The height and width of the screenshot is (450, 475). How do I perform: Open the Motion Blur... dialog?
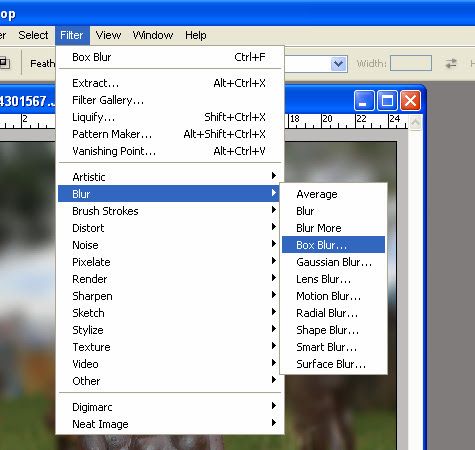pyautogui.click(x=333, y=296)
